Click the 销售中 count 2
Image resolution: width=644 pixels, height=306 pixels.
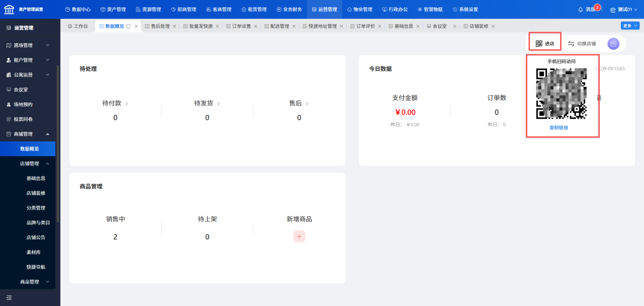click(115, 237)
